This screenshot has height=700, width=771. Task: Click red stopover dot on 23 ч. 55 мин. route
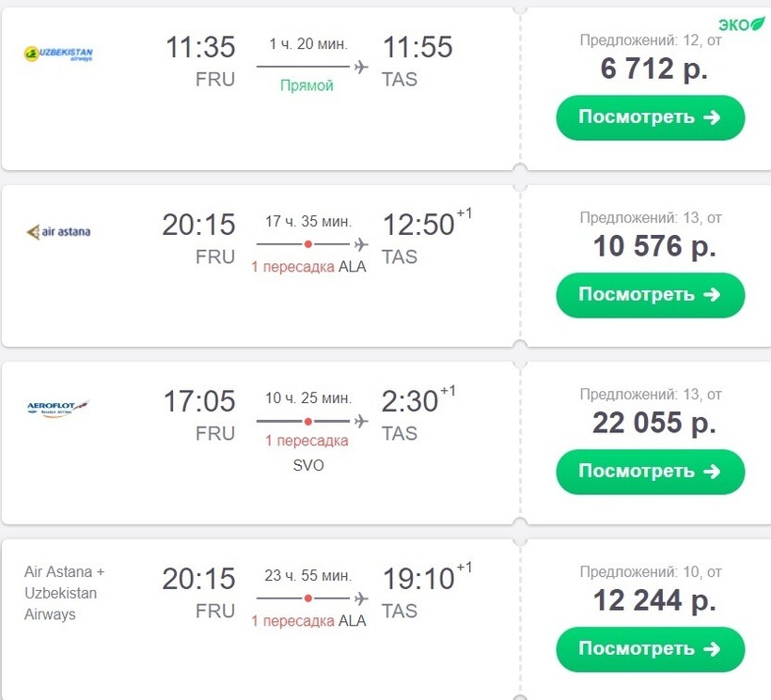(x=308, y=598)
